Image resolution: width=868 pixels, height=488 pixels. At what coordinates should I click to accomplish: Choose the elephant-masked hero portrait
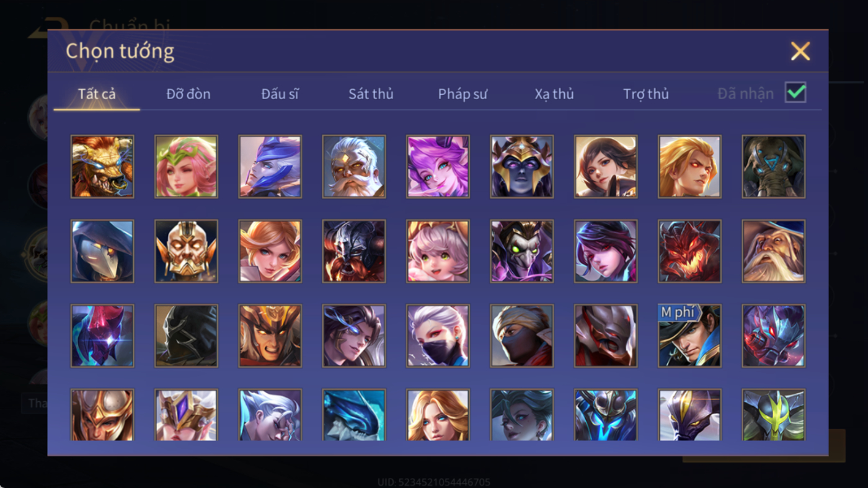click(x=774, y=167)
